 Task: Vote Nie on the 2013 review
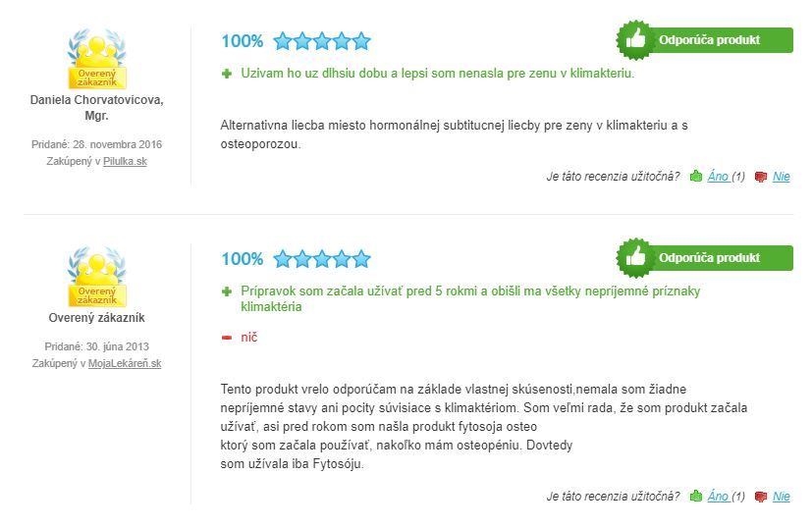(781, 497)
